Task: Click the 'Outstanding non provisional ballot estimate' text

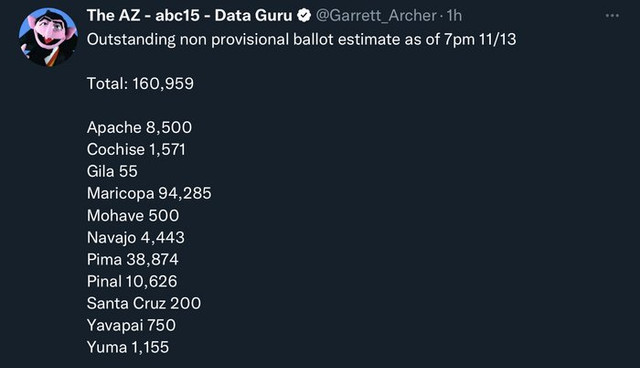Action: pos(243,40)
